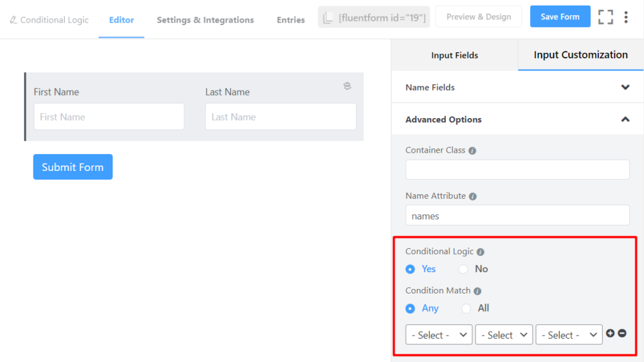Click the pencil edit icon beside Conditional Logic title
Image resolution: width=644 pixels, height=362 pixels.
click(13, 19)
